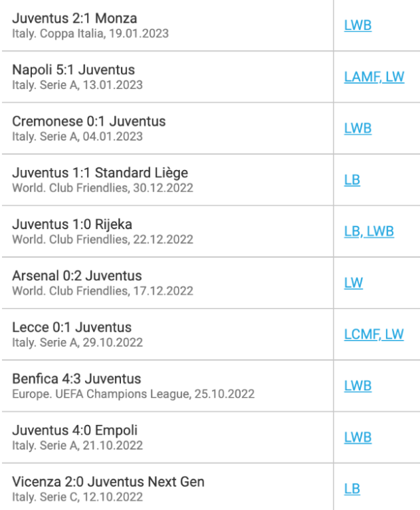
Task: Open LWB link for Benfica 4:3 Juventus
Action: coord(358,386)
